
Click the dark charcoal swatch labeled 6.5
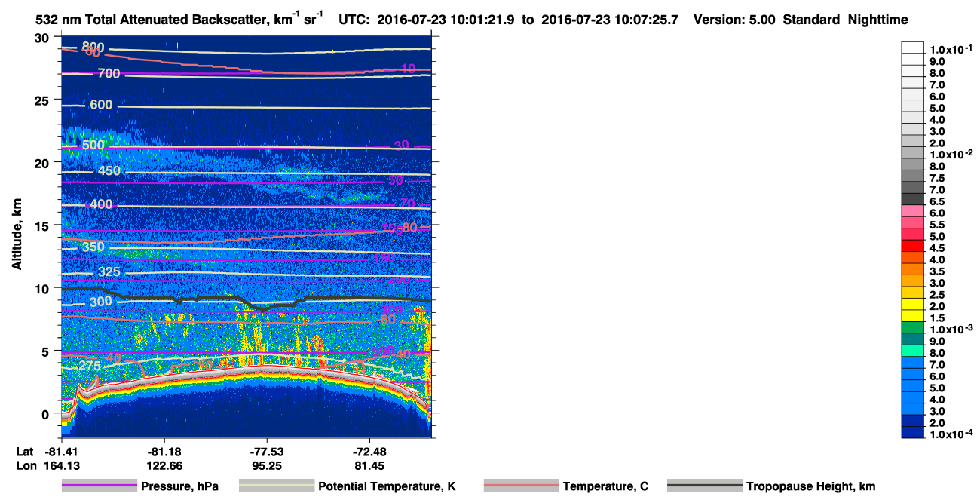912,199
